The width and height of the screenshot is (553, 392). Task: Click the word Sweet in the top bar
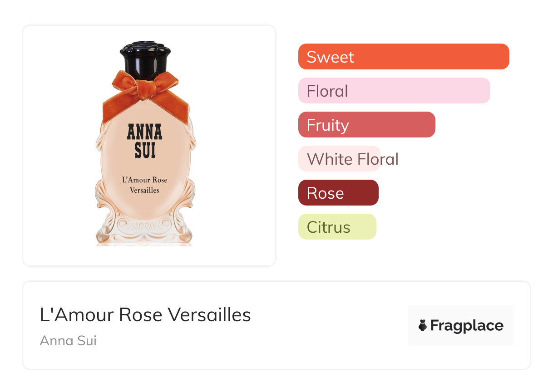tap(330, 57)
